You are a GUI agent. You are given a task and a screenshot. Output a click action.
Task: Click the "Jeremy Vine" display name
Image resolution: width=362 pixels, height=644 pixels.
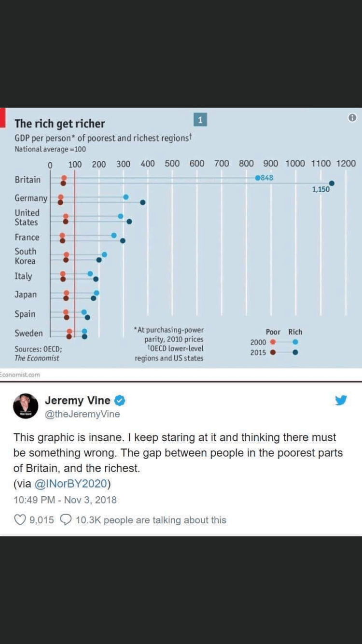click(77, 400)
